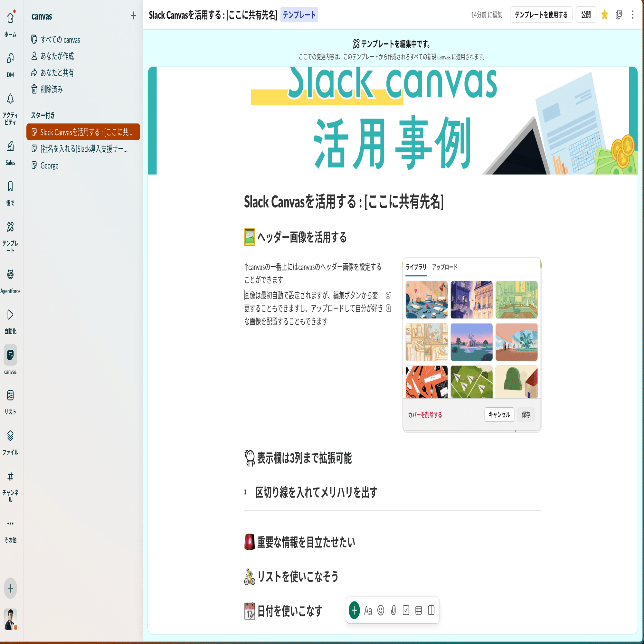Switch to the アップロード tab

pyautogui.click(x=445, y=267)
